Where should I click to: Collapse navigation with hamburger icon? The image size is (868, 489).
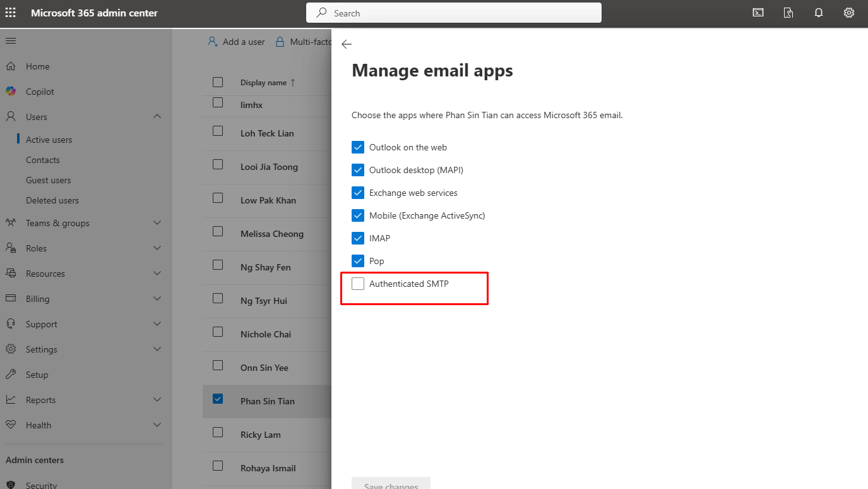pyautogui.click(x=11, y=41)
